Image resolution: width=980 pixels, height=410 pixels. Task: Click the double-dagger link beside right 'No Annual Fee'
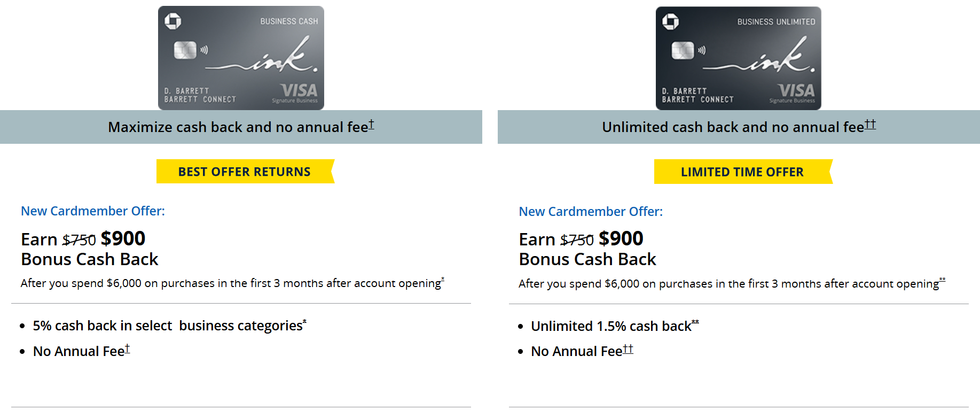click(x=628, y=349)
